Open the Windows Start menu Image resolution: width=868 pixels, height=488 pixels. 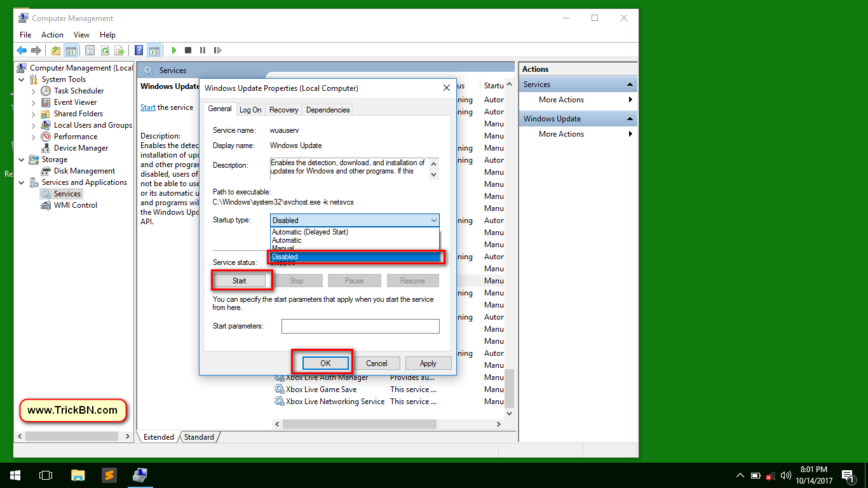(x=15, y=475)
